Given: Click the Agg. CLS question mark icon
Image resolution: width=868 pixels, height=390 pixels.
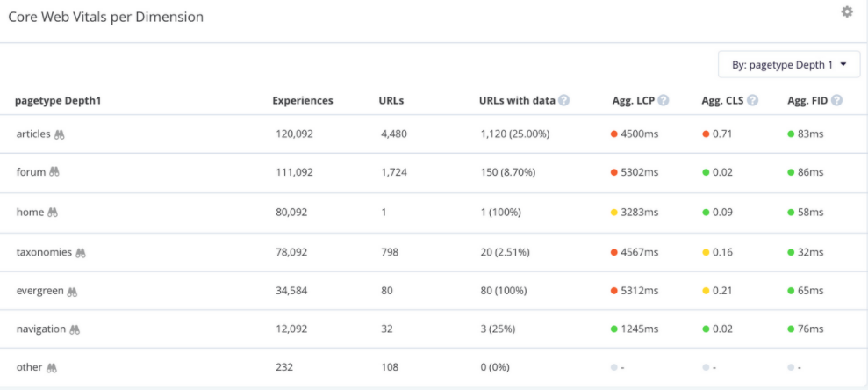Looking at the screenshot, I should 753,101.
